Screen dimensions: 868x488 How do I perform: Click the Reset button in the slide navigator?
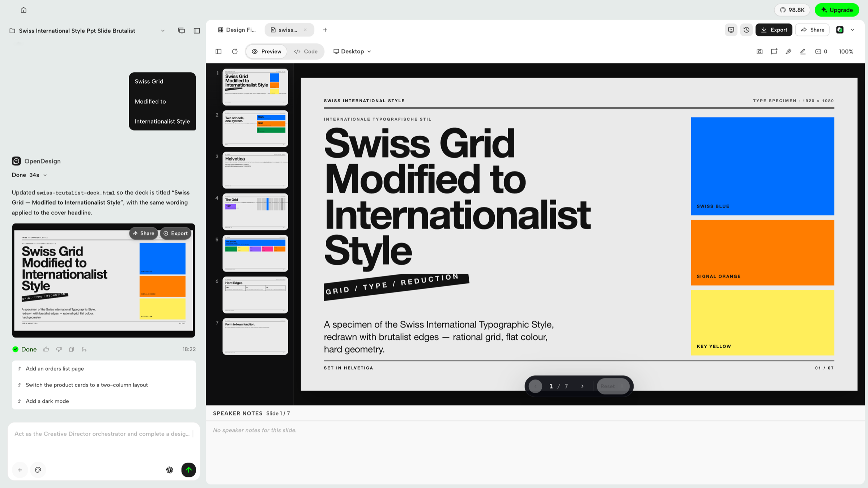(613, 386)
